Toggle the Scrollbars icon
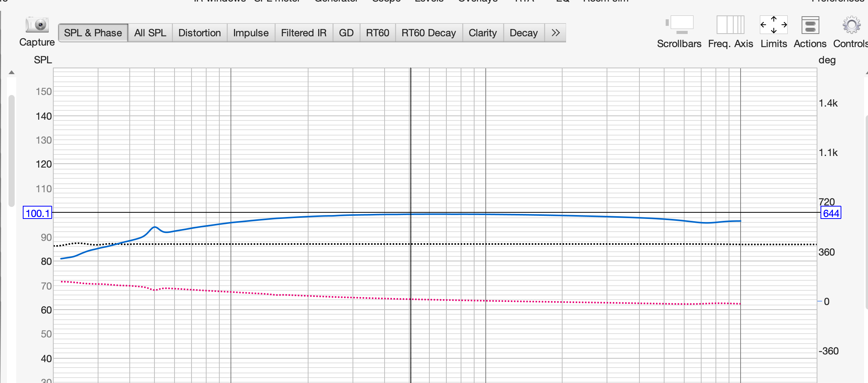Image resolution: width=868 pixels, height=383 pixels. pos(680,25)
